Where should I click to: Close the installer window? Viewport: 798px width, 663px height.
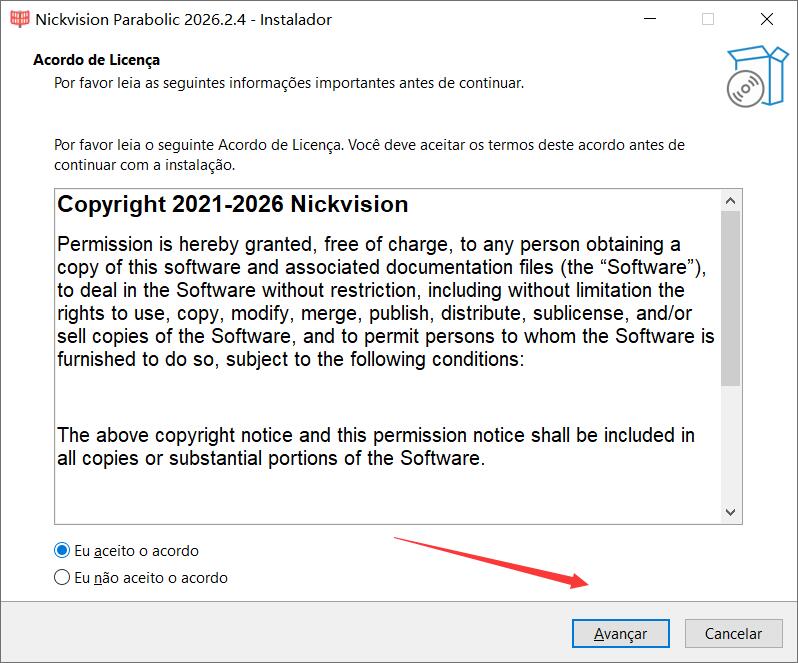tap(766, 19)
